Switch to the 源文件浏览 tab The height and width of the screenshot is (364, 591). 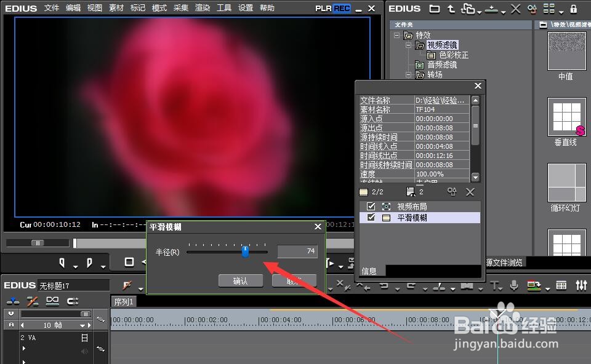[504, 263]
